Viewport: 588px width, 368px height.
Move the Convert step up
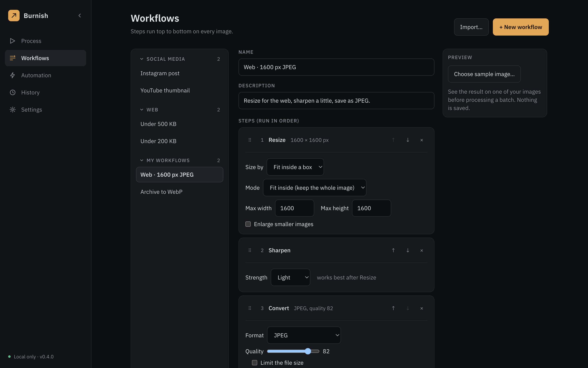coord(393,308)
